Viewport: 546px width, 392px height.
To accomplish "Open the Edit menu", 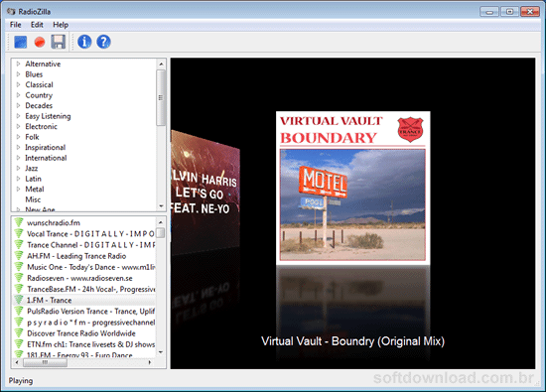I will [37, 25].
